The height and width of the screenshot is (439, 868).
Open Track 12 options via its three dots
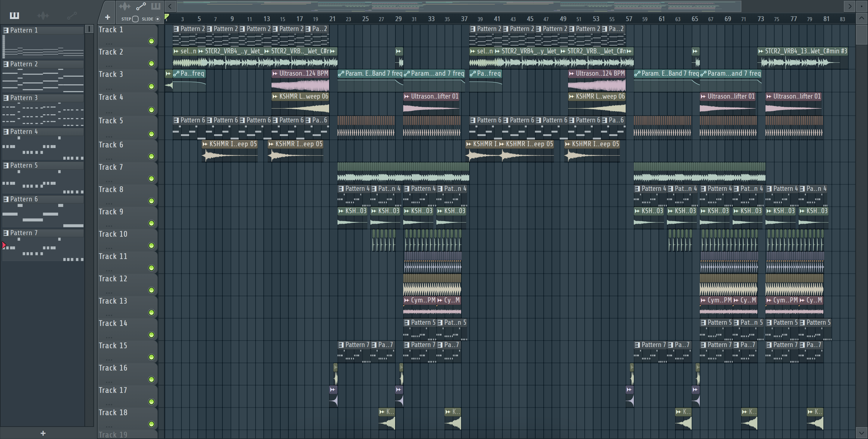(x=108, y=292)
